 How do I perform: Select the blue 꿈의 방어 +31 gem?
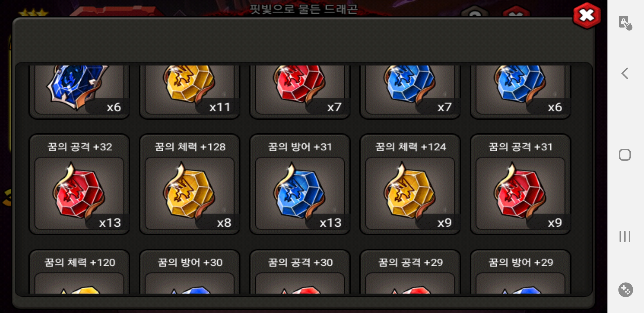300,184
